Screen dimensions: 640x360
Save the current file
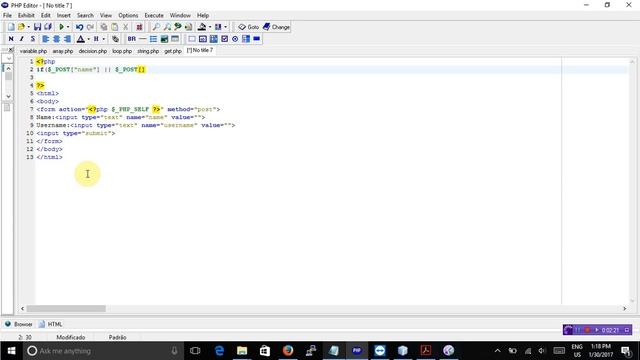(x=37, y=27)
